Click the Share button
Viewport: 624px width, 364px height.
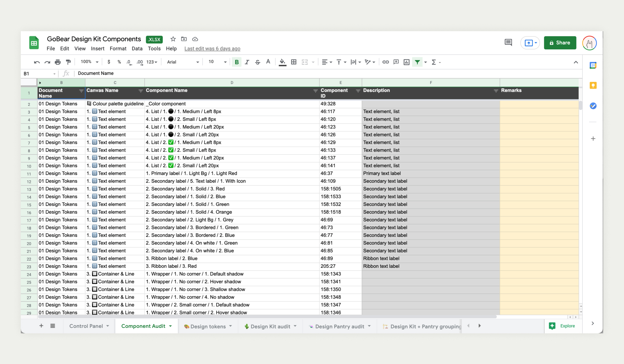pyautogui.click(x=560, y=43)
